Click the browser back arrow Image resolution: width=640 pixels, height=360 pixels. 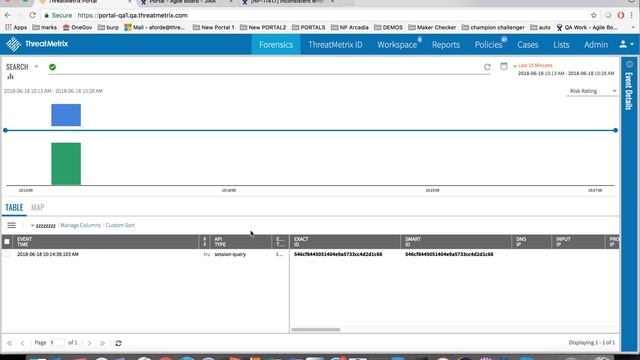pyautogui.click(x=8, y=15)
